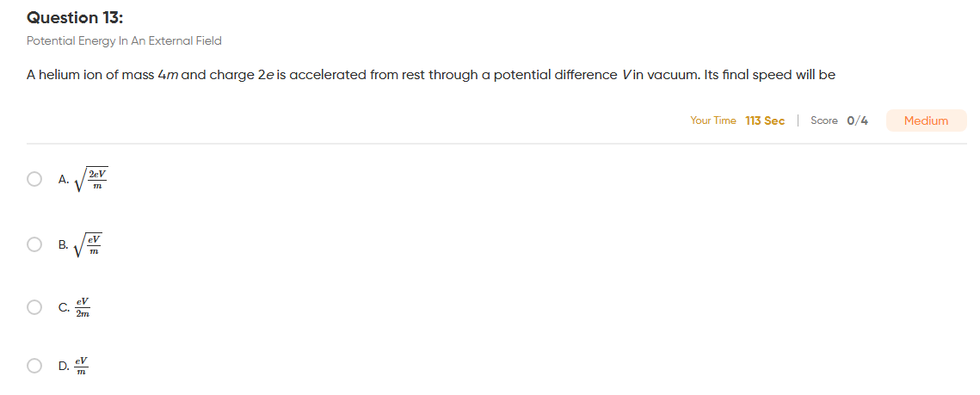The height and width of the screenshot is (395, 980).
Task: Click the square root 2eV/m formula
Action: pyautogui.click(x=90, y=180)
